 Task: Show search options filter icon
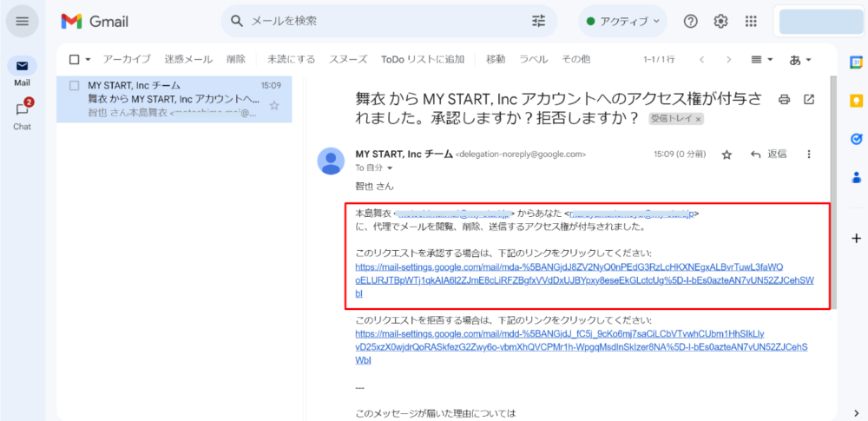pos(539,22)
